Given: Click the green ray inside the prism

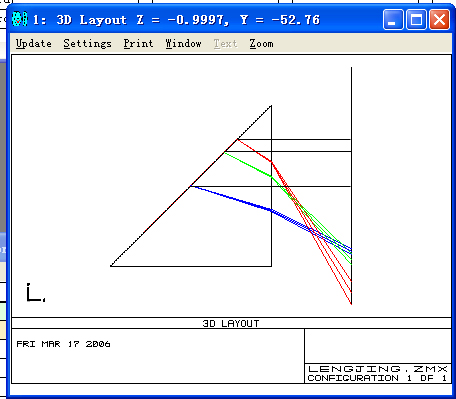Looking at the screenshot, I should pyautogui.click(x=248, y=165).
